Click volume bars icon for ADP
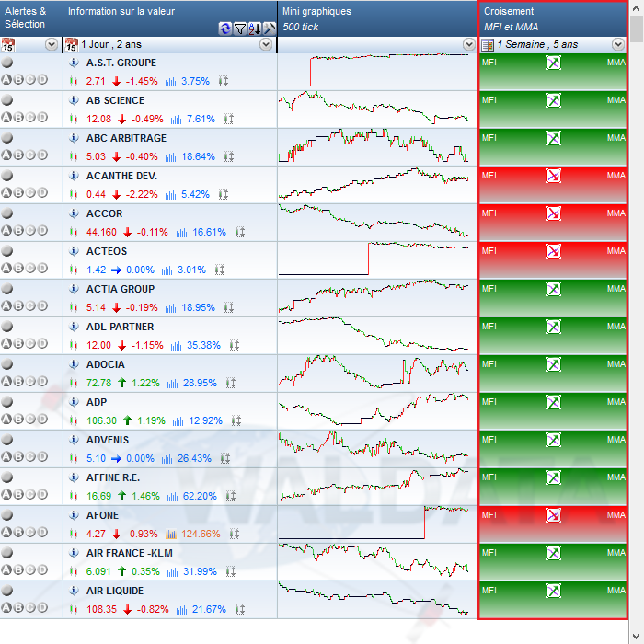This screenshot has width=644, height=644. (178, 421)
